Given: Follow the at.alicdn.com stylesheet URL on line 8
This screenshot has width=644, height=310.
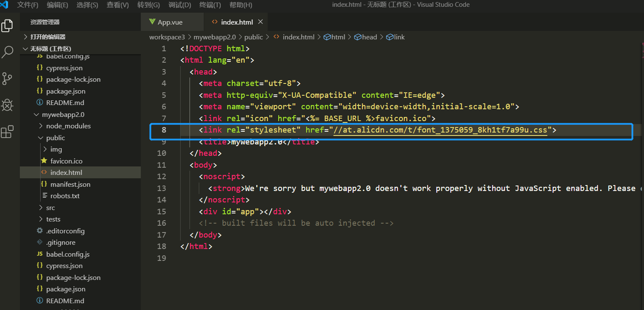Looking at the screenshot, I should pos(440,130).
